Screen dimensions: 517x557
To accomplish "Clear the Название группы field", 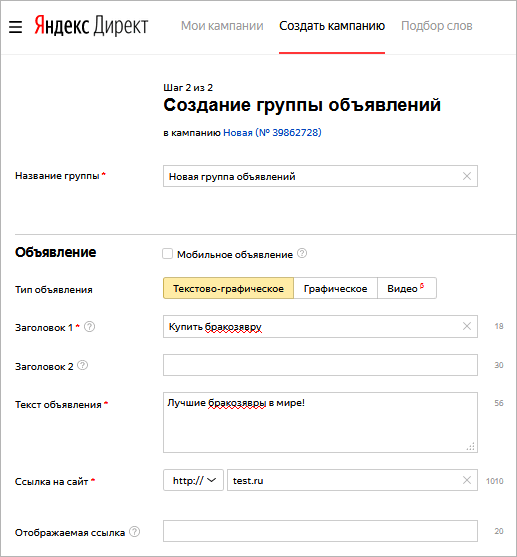I will [x=467, y=176].
